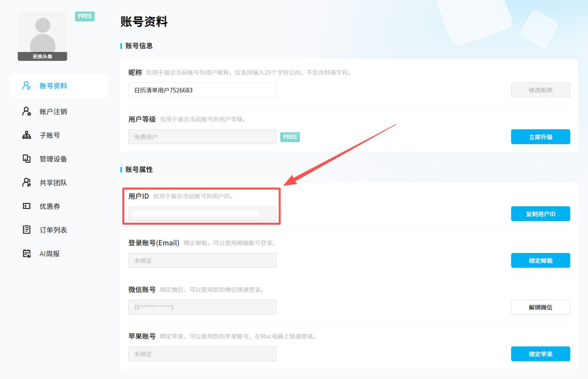This screenshot has height=379, width=588.
Task: Click the user ID field
Action: click(202, 214)
